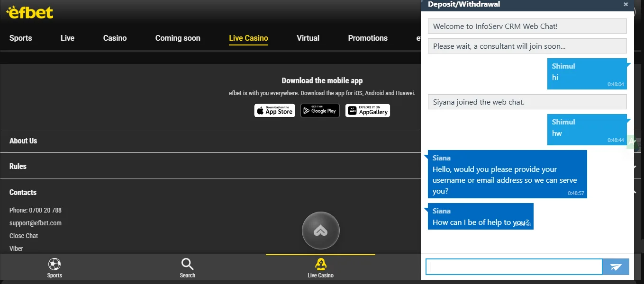Image resolution: width=644 pixels, height=284 pixels.
Task: Close the Deposit/Withdrawal chat window
Action: coord(626,4)
